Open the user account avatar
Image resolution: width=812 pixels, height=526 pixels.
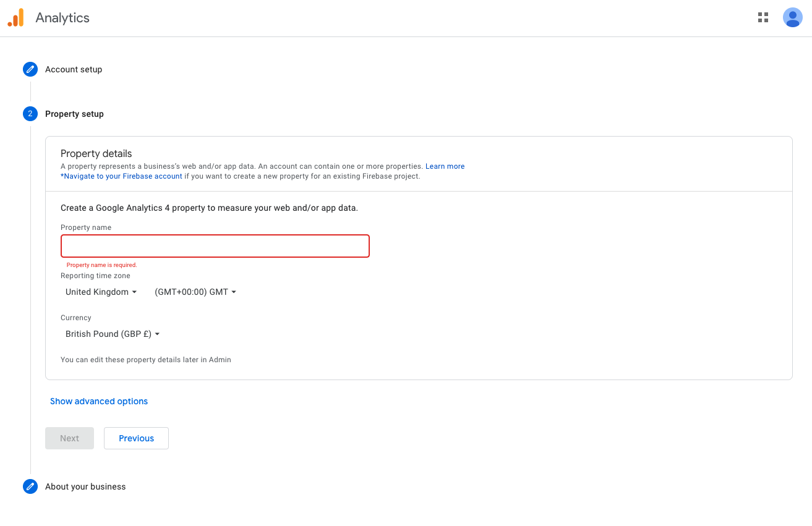(x=792, y=17)
